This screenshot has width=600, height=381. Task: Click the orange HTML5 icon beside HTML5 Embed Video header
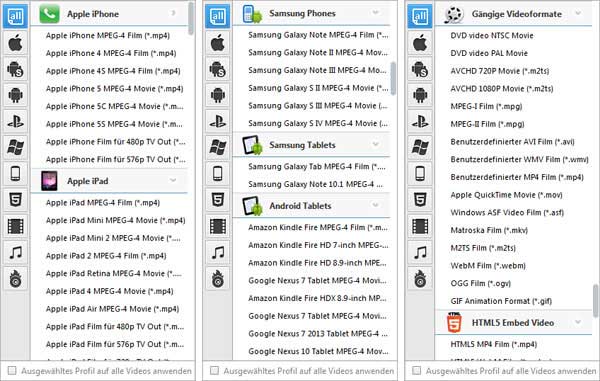point(454,322)
